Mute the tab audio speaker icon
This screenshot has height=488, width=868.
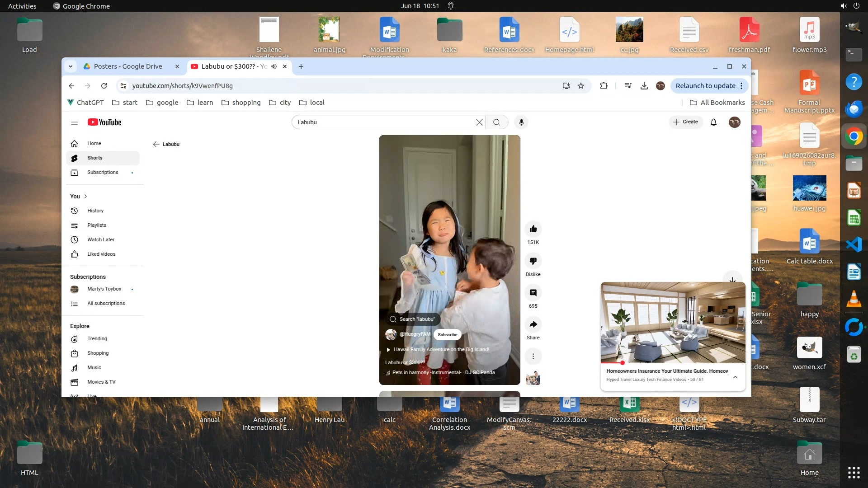(x=274, y=66)
